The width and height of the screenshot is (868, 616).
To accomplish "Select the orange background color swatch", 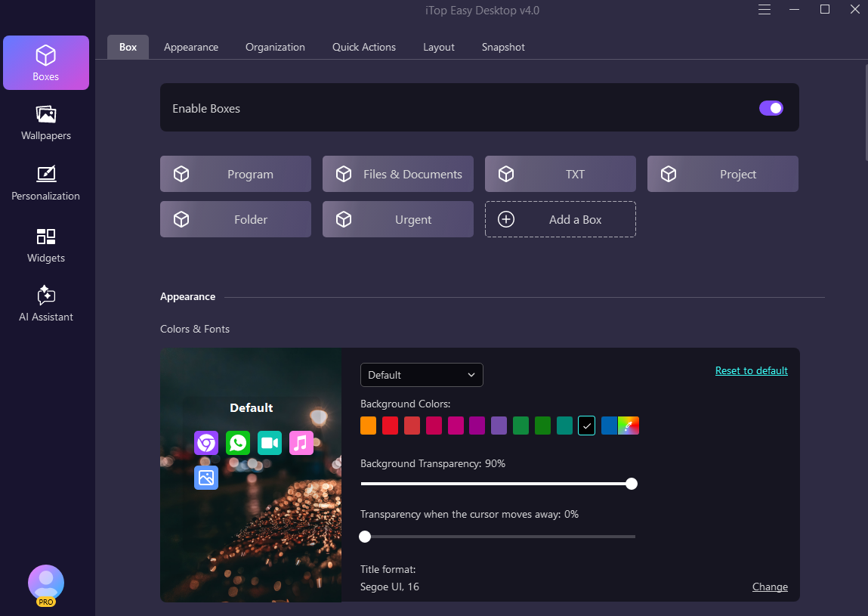I will coord(368,426).
